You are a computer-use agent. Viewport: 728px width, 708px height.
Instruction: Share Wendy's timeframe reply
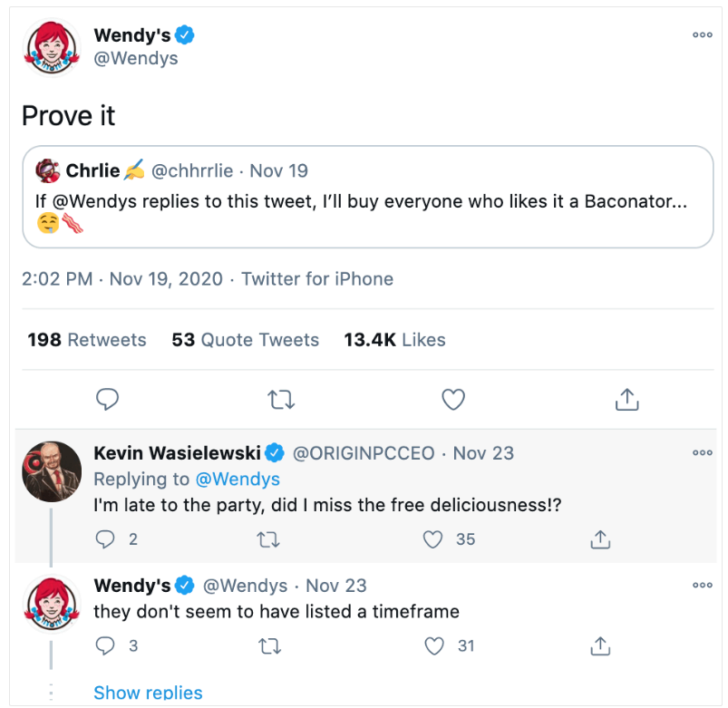click(x=600, y=645)
